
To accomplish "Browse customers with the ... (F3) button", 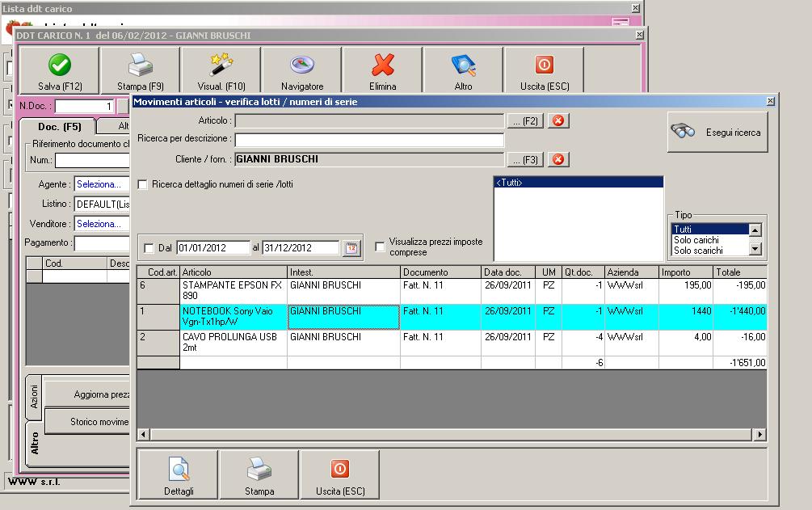I will (525, 159).
